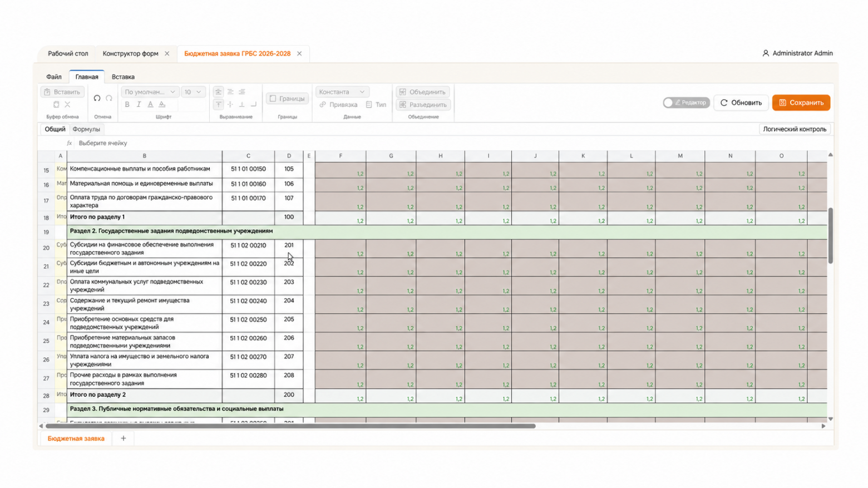This screenshot has width=868, height=488.
Task: Close the Бюджетная заявка ГРБС 2026-2028 tab
Action: 299,54
